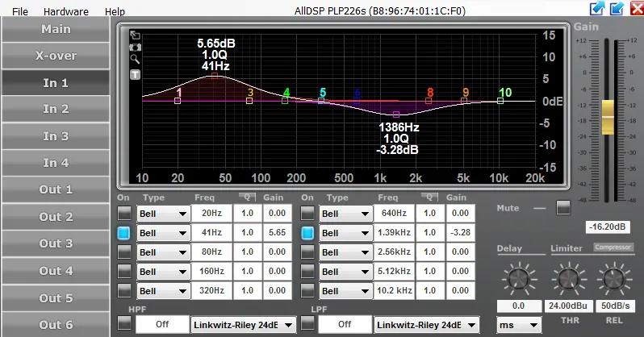The width and height of the screenshot is (644, 337).
Task: Take a snapshot with the camera icon
Action: pos(135,48)
